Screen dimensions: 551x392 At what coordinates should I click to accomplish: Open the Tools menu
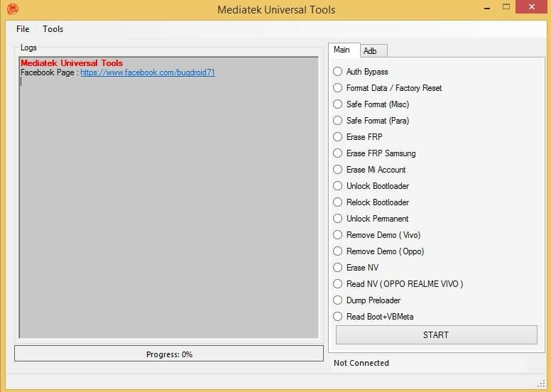point(53,29)
